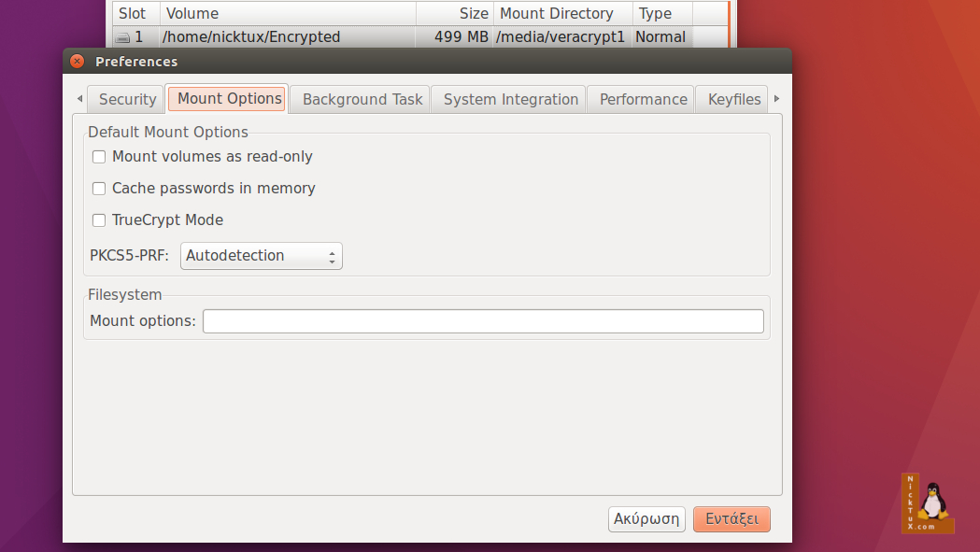Show the Performance tab

click(x=643, y=99)
